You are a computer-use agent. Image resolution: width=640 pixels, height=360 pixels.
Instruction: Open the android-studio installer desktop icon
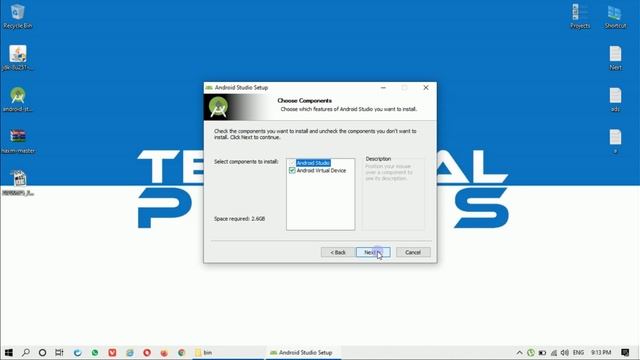coord(18,99)
